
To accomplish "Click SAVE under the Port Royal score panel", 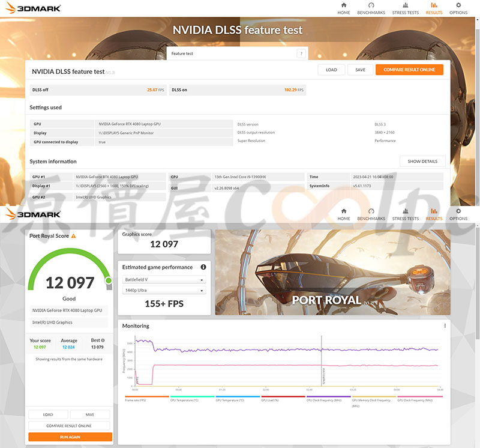I will click(x=90, y=414).
